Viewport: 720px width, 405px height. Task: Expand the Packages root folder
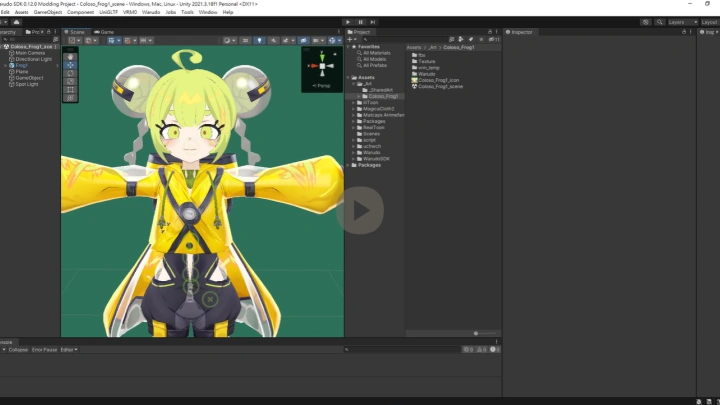pyautogui.click(x=349, y=165)
